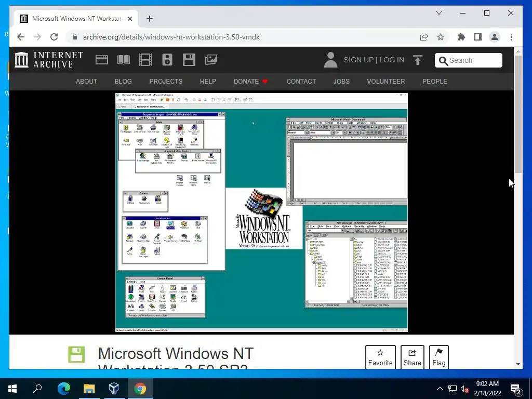The image size is (532, 399).
Task: View site information via padlock icon
Action: pos(75,37)
